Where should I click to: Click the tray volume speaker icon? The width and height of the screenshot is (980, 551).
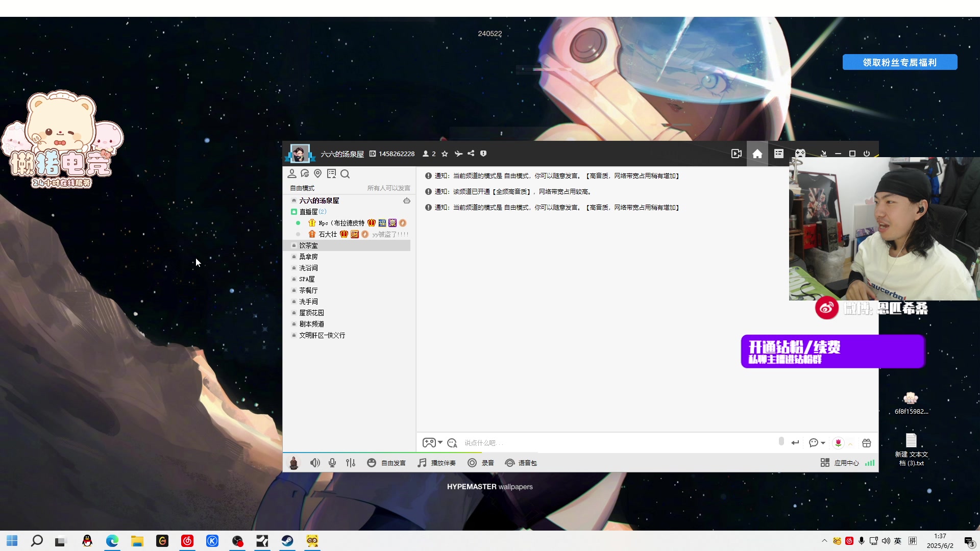886,541
